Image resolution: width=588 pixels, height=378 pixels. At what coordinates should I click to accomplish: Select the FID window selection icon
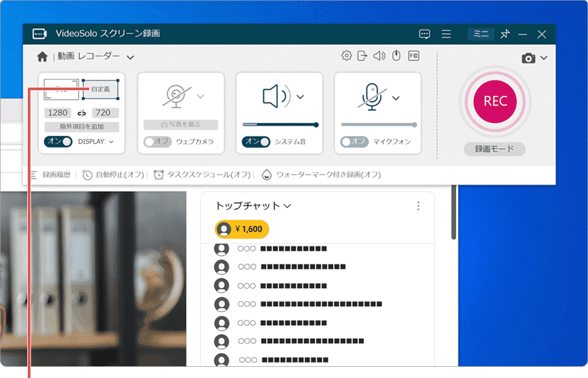pos(413,55)
